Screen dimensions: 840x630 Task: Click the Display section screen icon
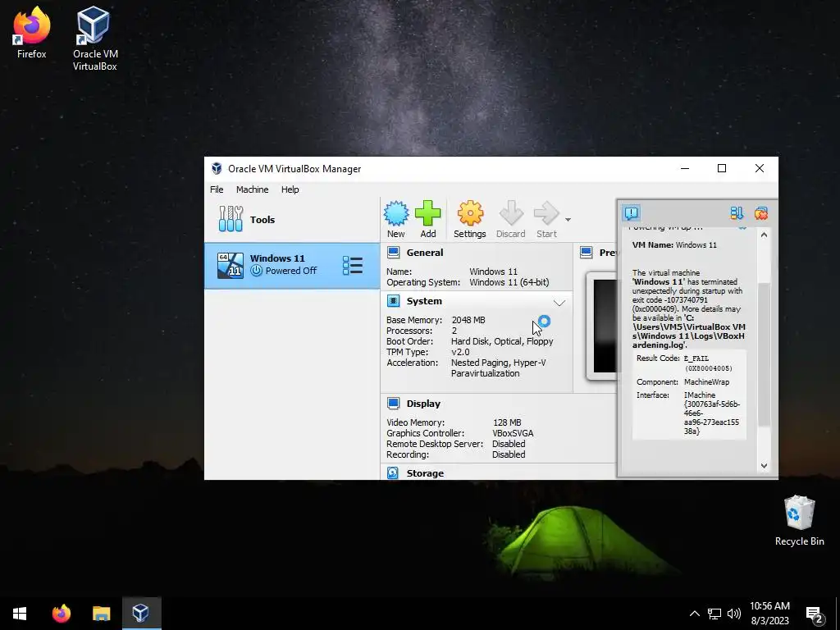point(393,403)
